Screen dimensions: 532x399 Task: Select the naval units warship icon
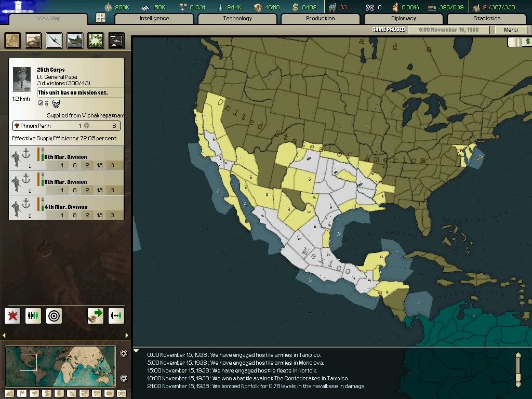click(x=75, y=41)
